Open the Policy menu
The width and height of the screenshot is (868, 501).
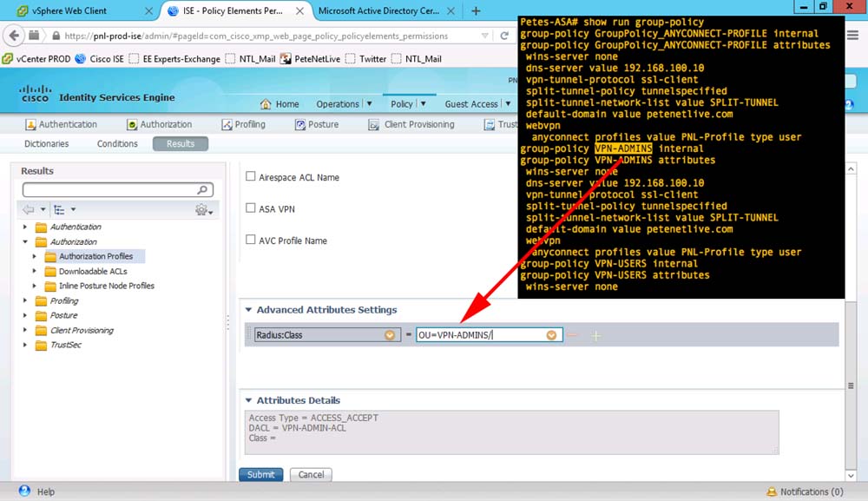(x=408, y=104)
